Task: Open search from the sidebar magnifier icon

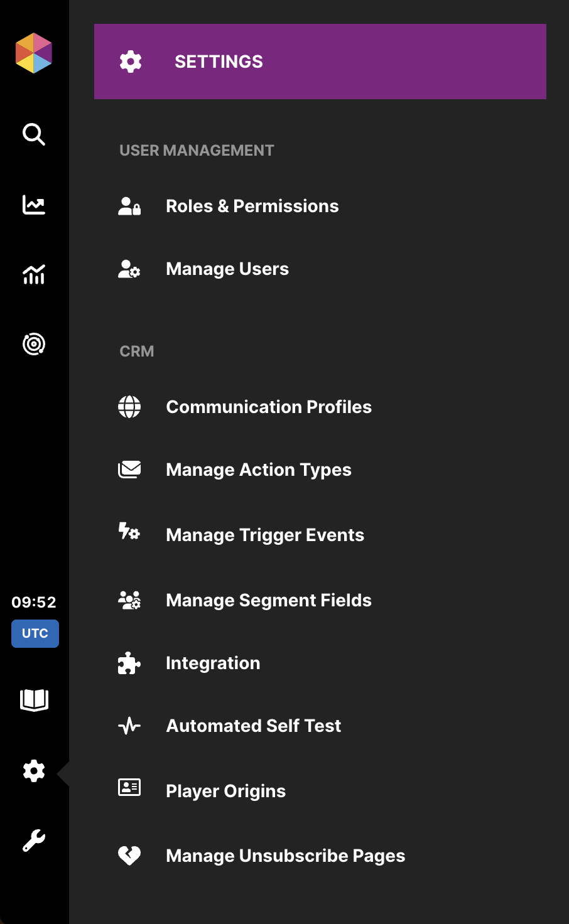Action: pos(34,134)
